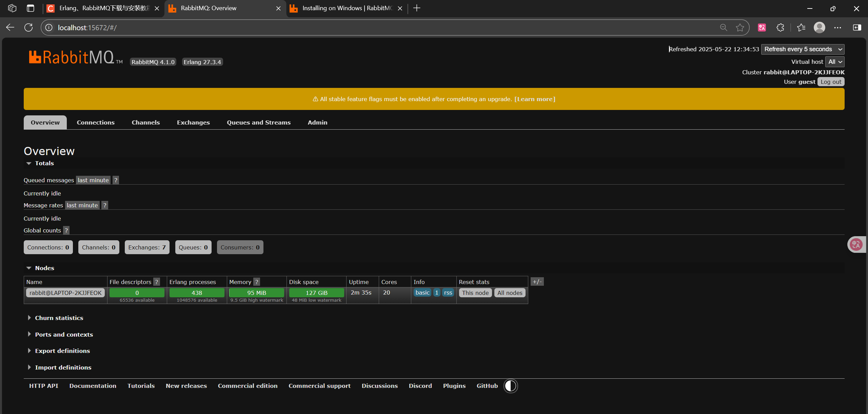Add page to favorites star icon
This screenshot has height=414, width=868.
740,27
